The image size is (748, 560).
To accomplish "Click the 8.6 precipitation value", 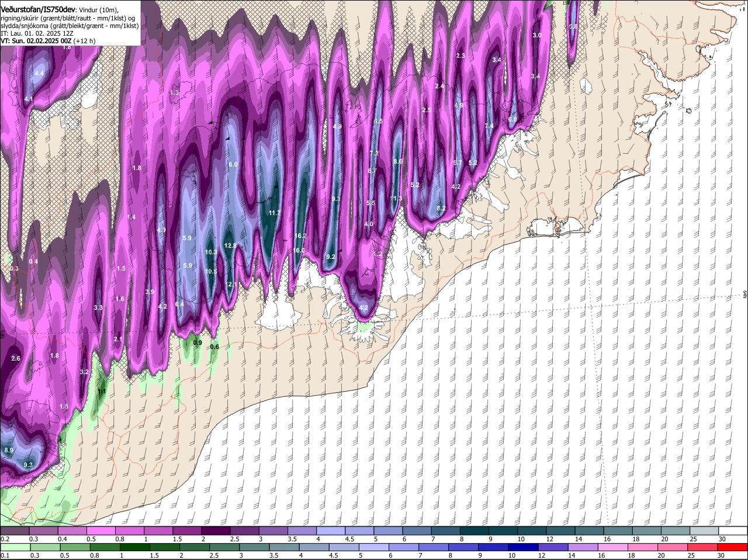I will [x=398, y=161].
